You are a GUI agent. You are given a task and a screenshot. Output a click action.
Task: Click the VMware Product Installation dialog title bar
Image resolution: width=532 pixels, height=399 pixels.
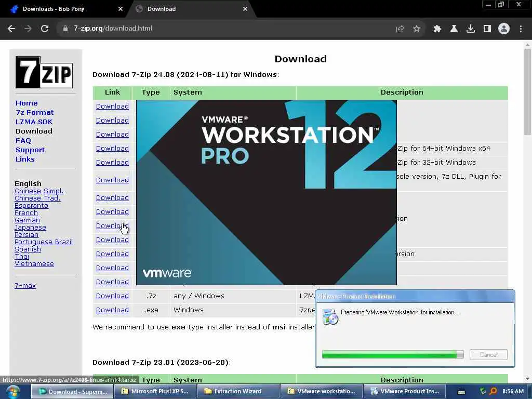tap(415, 297)
